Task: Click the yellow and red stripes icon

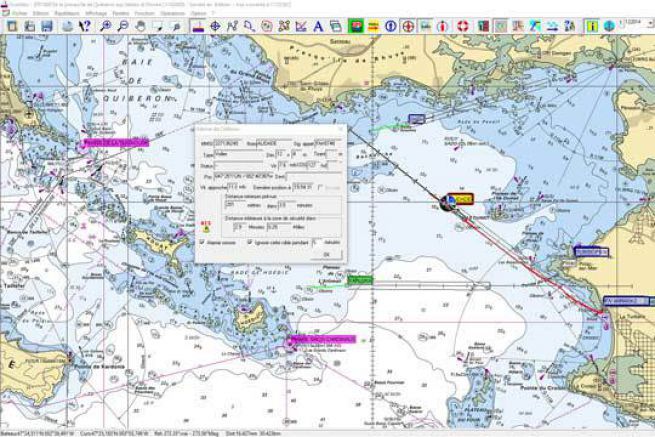Action: pos(373,26)
